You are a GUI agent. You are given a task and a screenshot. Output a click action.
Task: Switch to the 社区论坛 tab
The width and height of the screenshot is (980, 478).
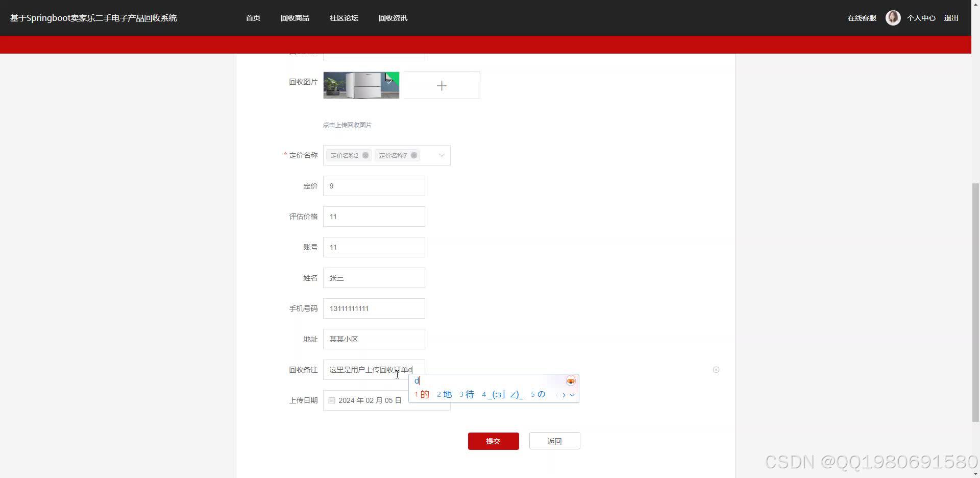pos(344,18)
